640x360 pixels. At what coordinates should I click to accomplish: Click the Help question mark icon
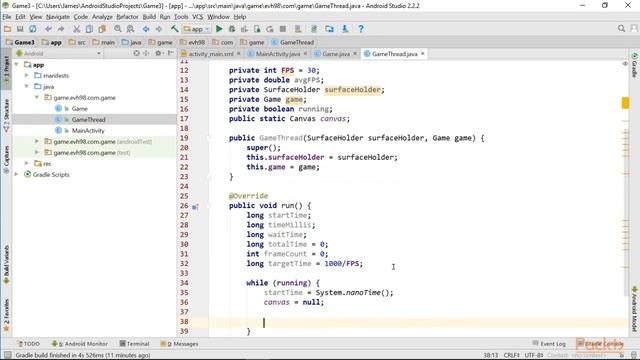(x=361, y=29)
